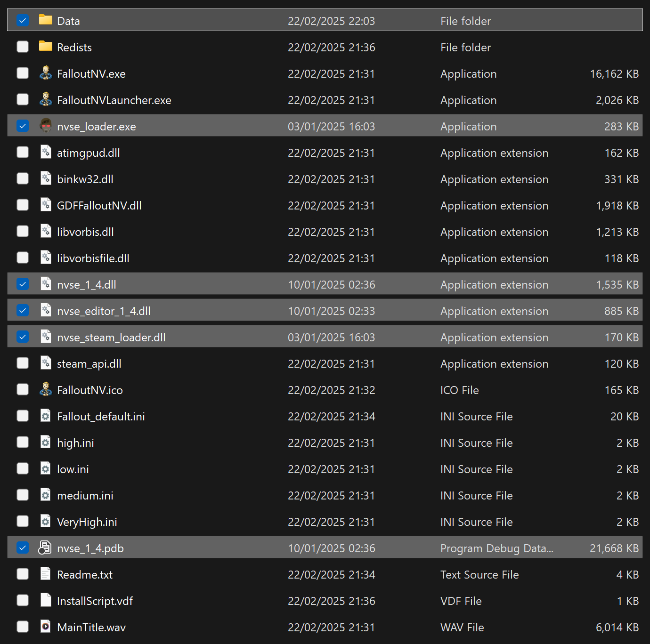This screenshot has height=644, width=650.
Task: Uncheck the Data folder checkbox
Action: [x=23, y=20]
